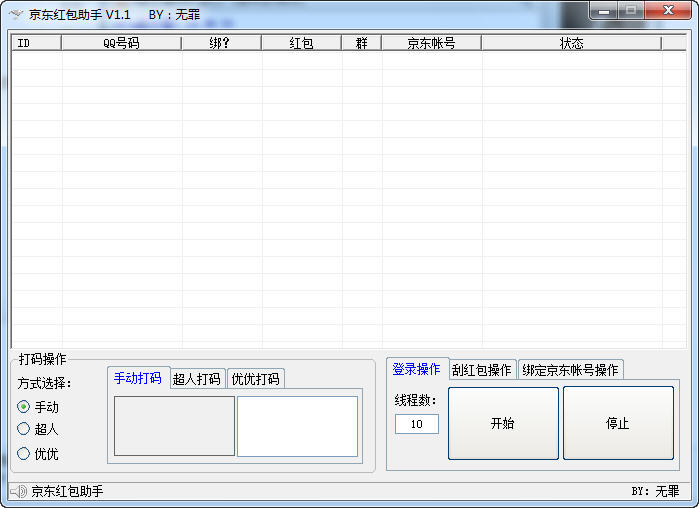Click the 停止 button
Screen dimensions: 699x508
(618, 423)
